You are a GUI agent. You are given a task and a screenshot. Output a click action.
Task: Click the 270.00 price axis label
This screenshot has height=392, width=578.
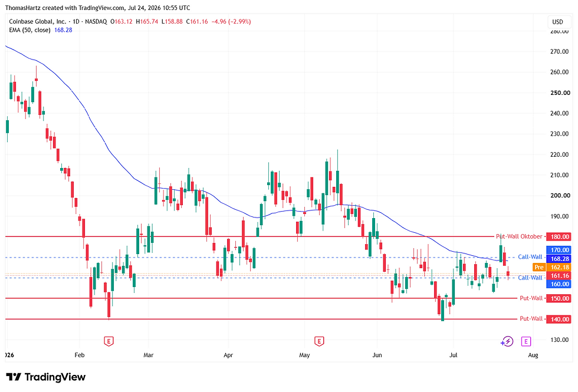click(x=560, y=52)
